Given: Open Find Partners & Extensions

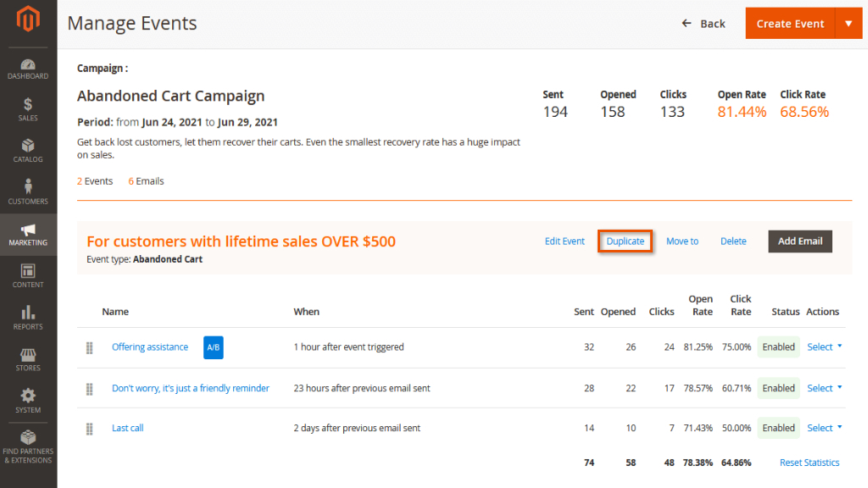Looking at the screenshot, I should point(28,447).
